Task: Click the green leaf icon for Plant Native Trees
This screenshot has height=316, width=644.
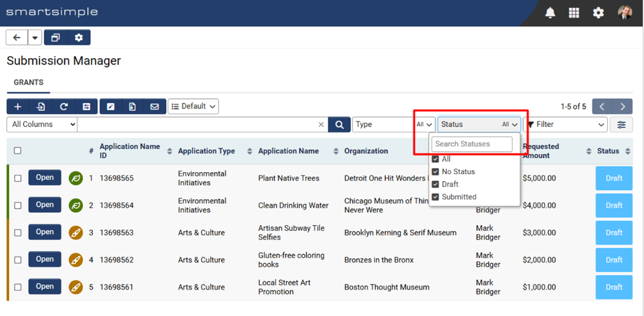Action: pyautogui.click(x=75, y=179)
